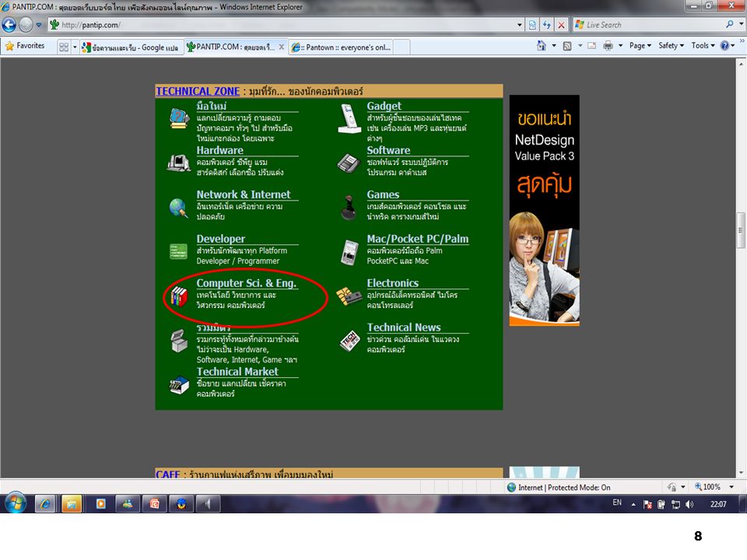
Task: Open the มือใหม่ forum link
Action: pos(212,106)
